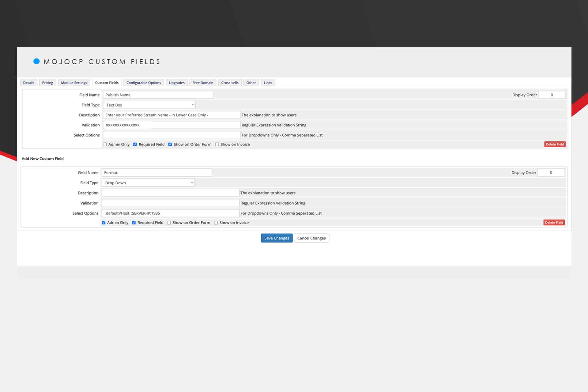The height and width of the screenshot is (392, 588).
Task: Open the Cross-sells tab
Action: pyautogui.click(x=230, y=83)
